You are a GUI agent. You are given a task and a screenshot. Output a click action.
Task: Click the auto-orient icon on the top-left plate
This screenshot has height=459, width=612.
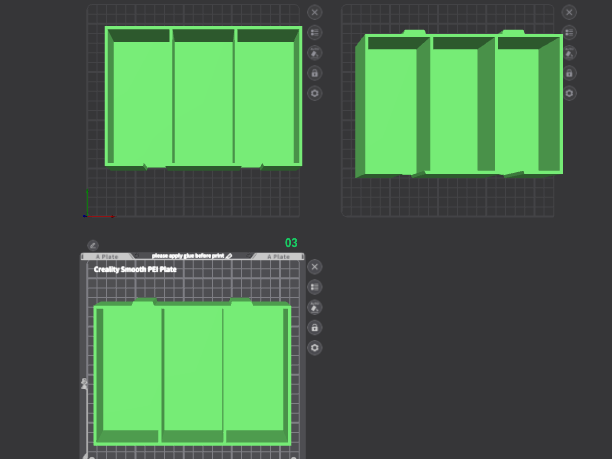(x=315, y=52)
